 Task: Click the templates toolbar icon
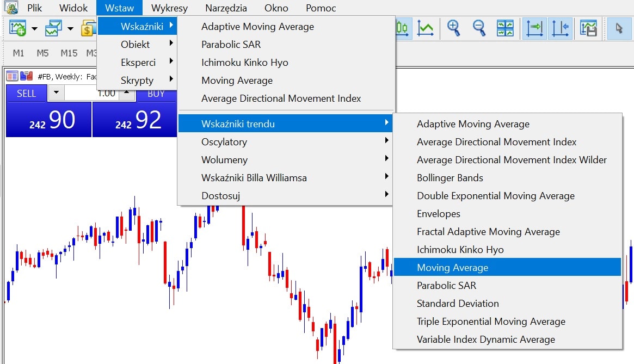click(588, 28)
